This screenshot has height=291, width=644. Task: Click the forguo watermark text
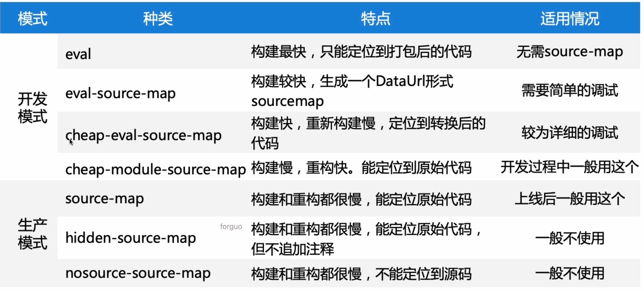tap(231, 227)
